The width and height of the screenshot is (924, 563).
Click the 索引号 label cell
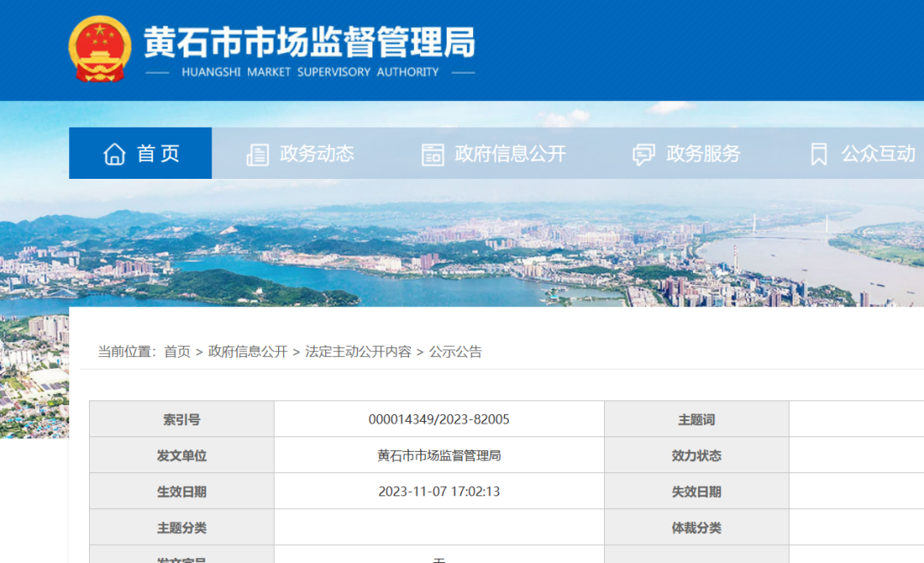(181, 419)
